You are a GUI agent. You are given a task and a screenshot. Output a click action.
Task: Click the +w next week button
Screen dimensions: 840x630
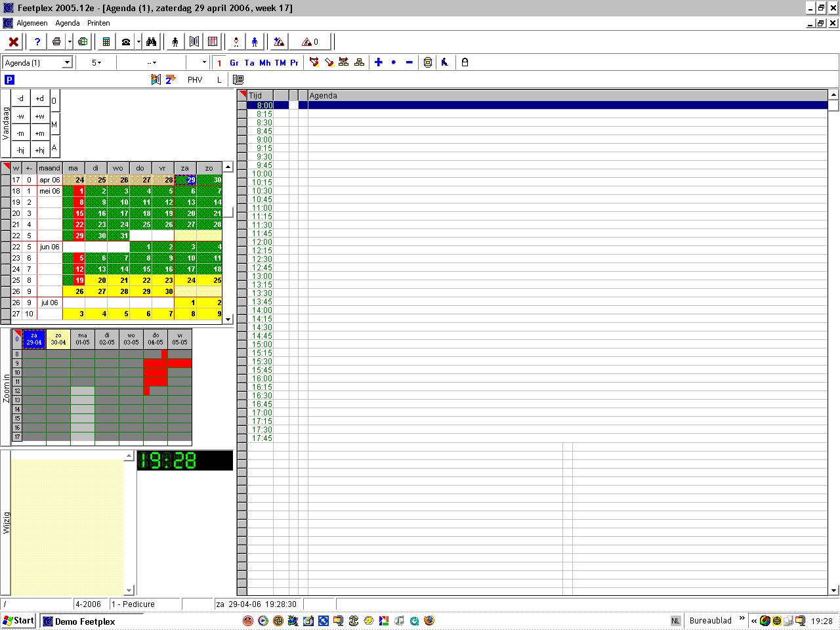click(x=40, y=116)
